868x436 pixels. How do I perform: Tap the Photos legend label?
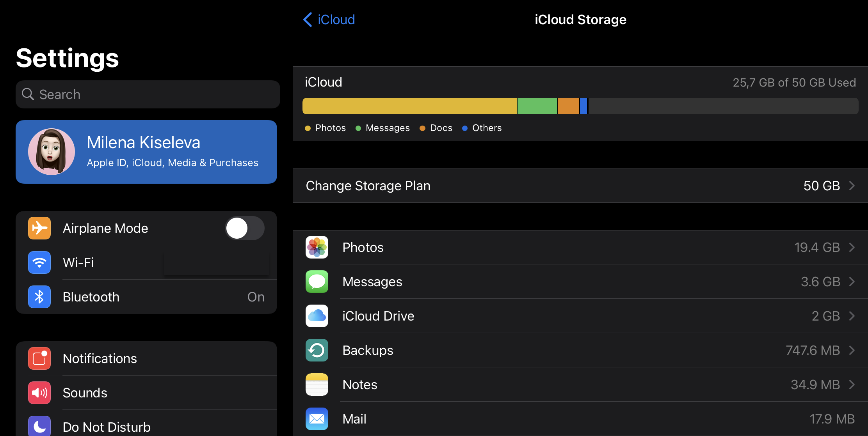pos(330,128)
